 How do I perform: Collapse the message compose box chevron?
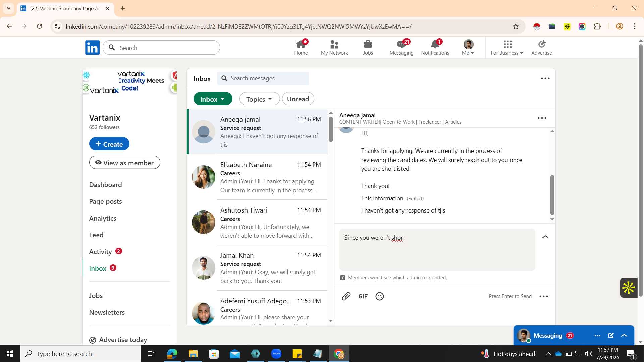click(x=545, y=237)
